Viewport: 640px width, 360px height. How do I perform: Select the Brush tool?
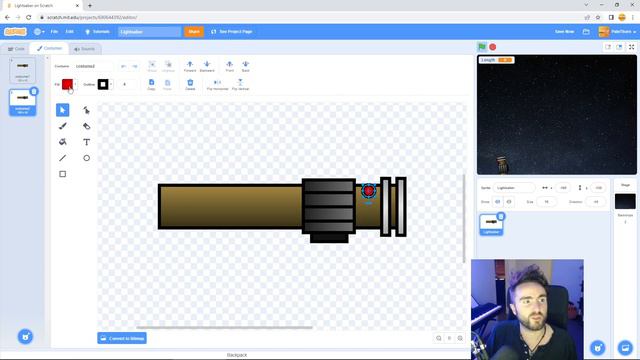(62, 126)
